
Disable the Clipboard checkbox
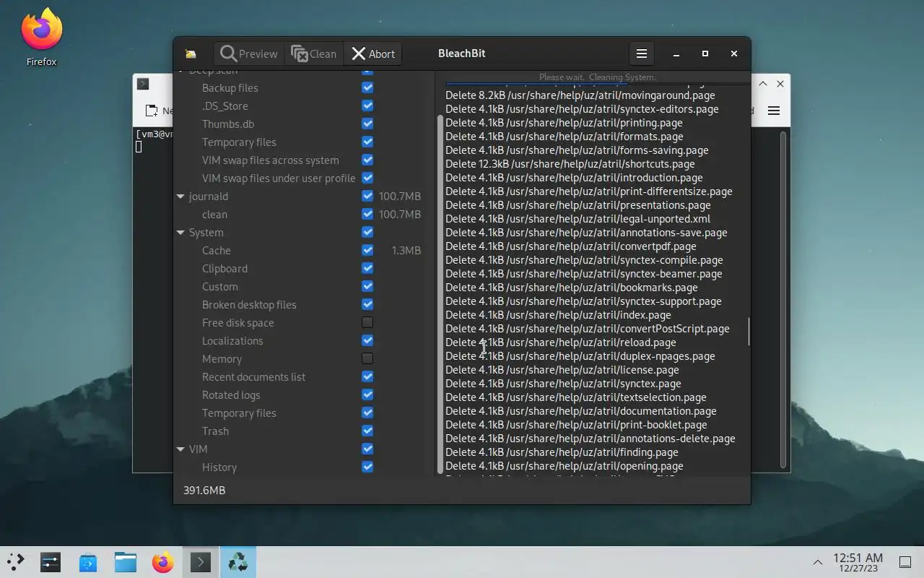367,268
